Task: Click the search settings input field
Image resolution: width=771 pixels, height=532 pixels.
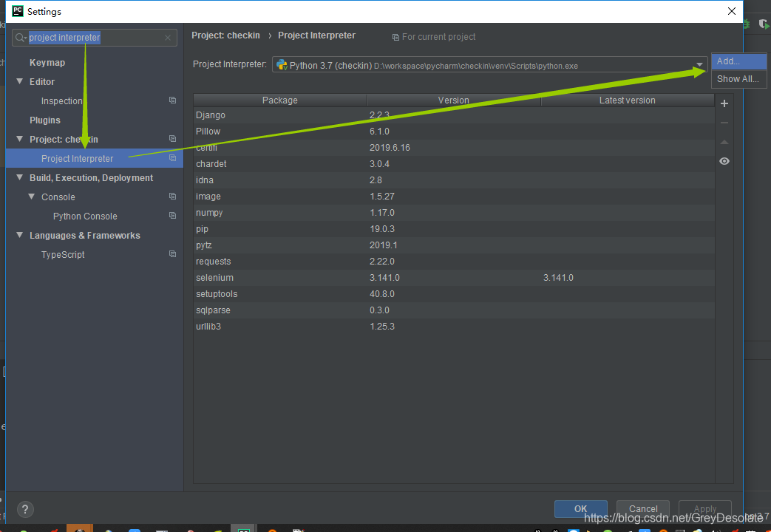Action: (95, 38)
